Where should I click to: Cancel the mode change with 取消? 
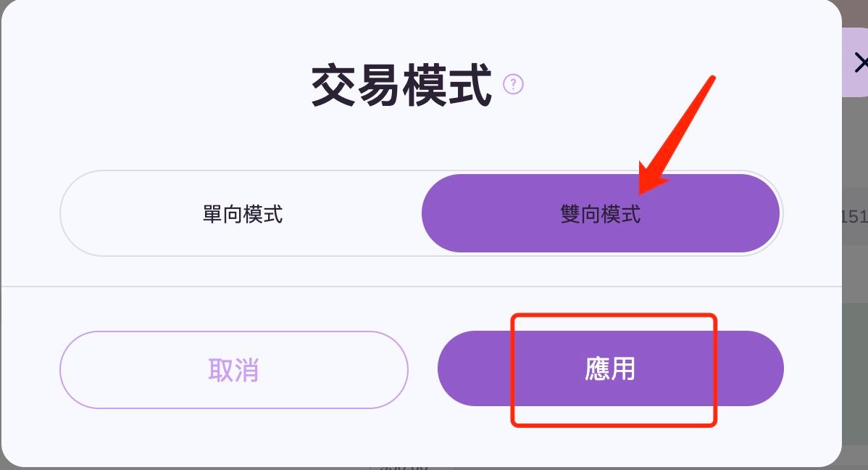pyautogui.click(x=233, y=370)
